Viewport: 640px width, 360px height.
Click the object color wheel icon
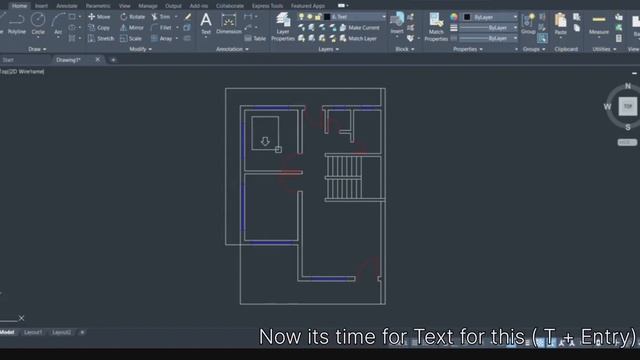[x=454, y=17]
